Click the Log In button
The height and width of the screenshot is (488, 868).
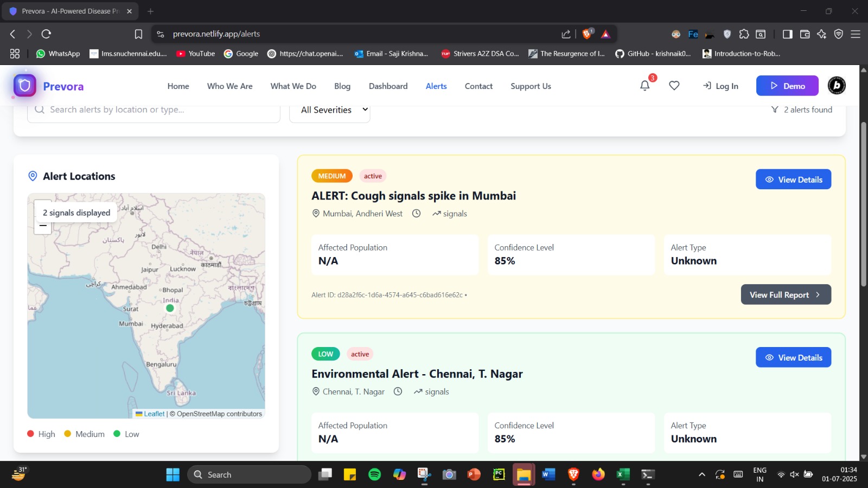coord(720,86)
